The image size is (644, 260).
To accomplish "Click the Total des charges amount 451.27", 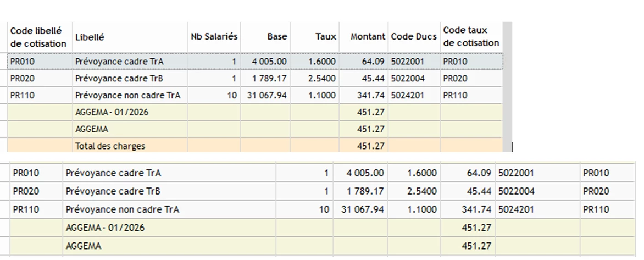I will 373,146.
